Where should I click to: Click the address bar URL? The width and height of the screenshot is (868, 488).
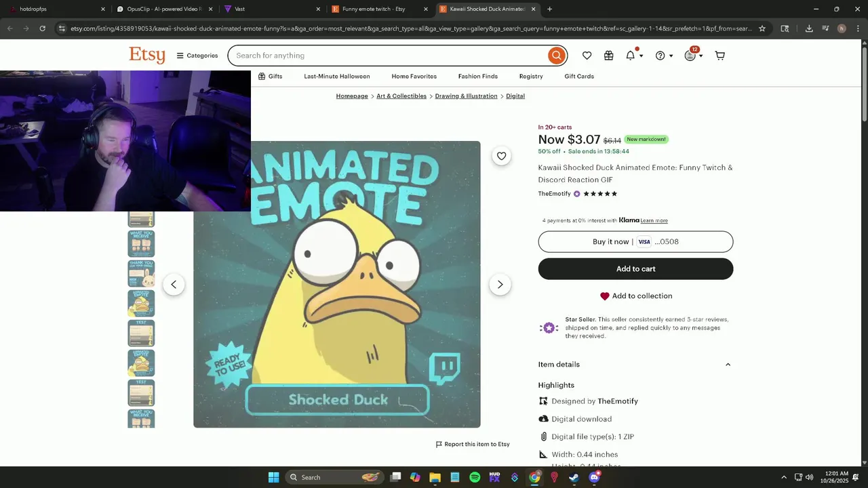tap(412, 28)
